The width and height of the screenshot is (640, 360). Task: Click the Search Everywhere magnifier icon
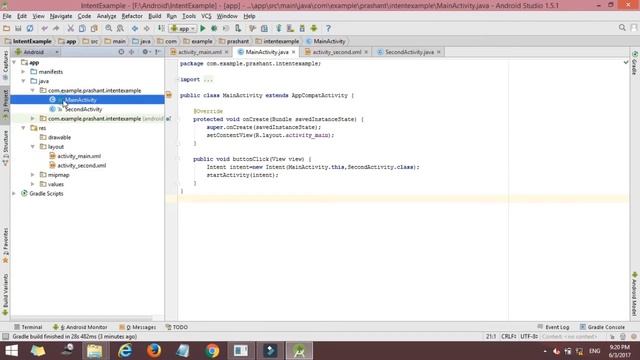click(622, 28)
